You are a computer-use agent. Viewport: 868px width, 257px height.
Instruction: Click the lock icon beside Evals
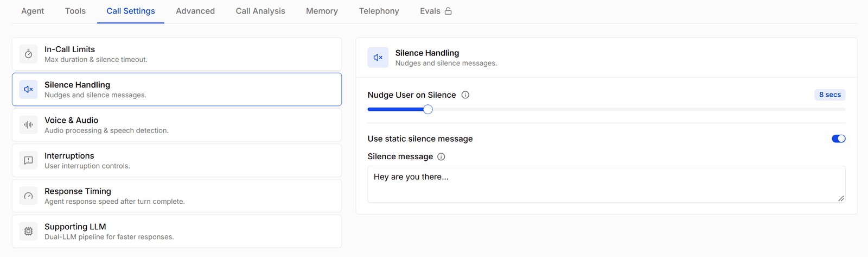448,11
